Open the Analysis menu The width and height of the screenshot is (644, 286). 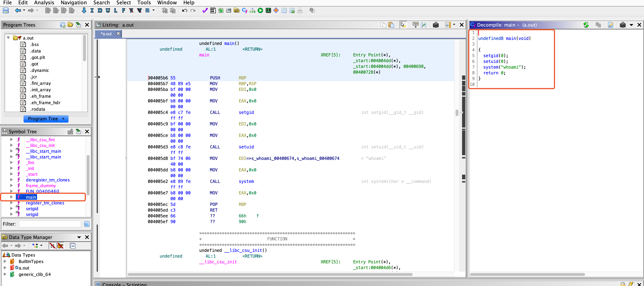pos(44,3)
